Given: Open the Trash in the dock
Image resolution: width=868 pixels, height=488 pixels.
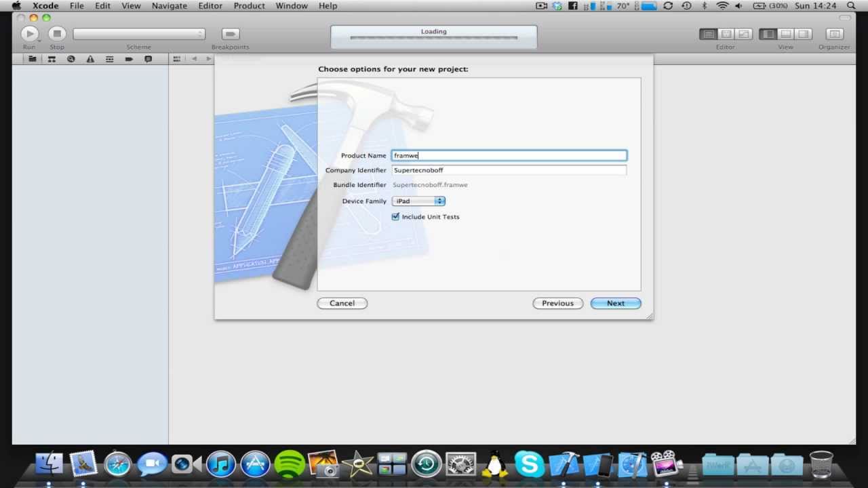Looking at the screenshot, I should [x=821, y=464].
